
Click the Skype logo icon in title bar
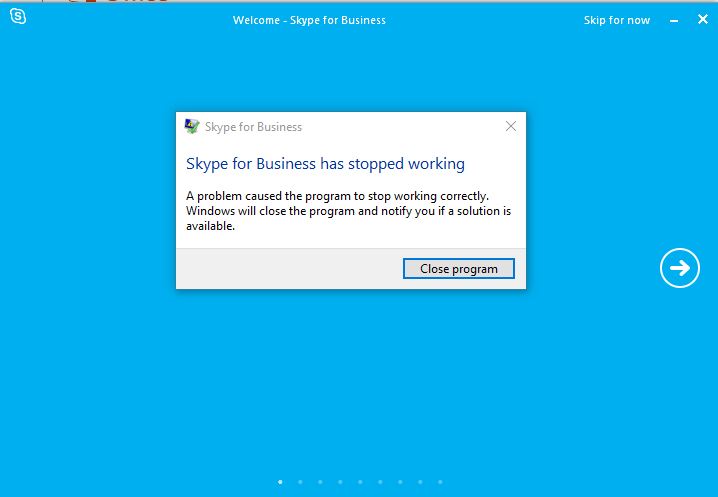click(18, 16)
